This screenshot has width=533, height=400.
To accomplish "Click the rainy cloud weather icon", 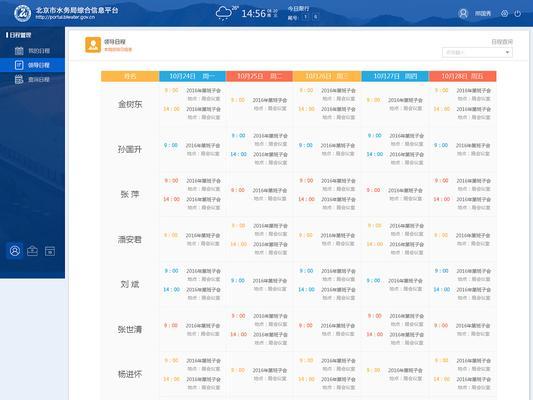I will [224, 13].
